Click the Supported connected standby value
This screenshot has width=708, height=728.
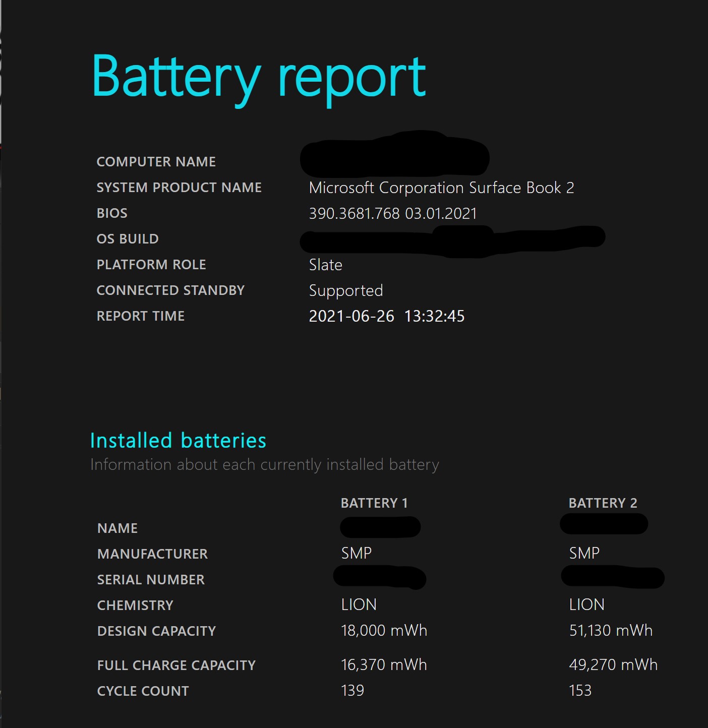[x=346, y=290]
